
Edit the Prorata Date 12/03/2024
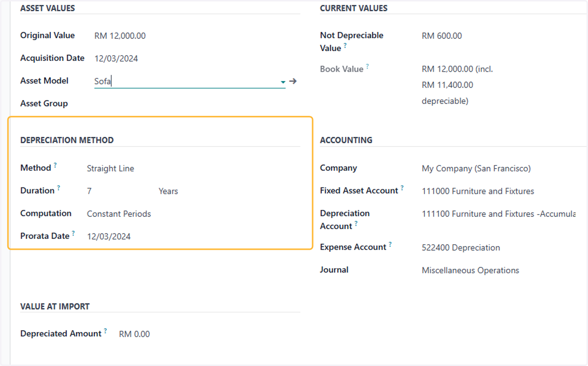(x=109, y=236)
